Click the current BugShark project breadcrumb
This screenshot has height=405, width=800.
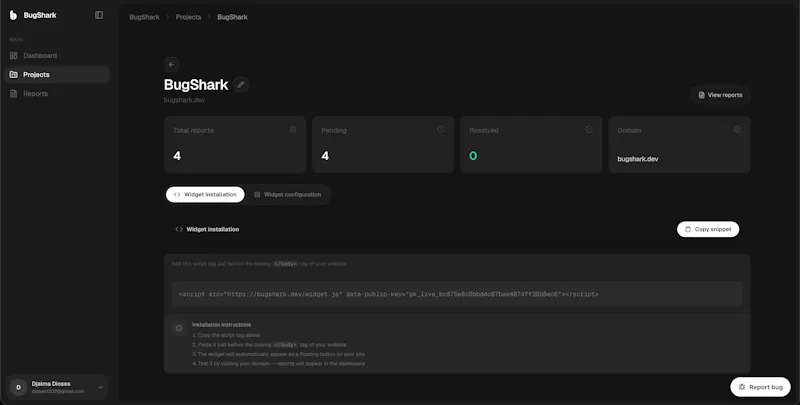coord(232,17)
